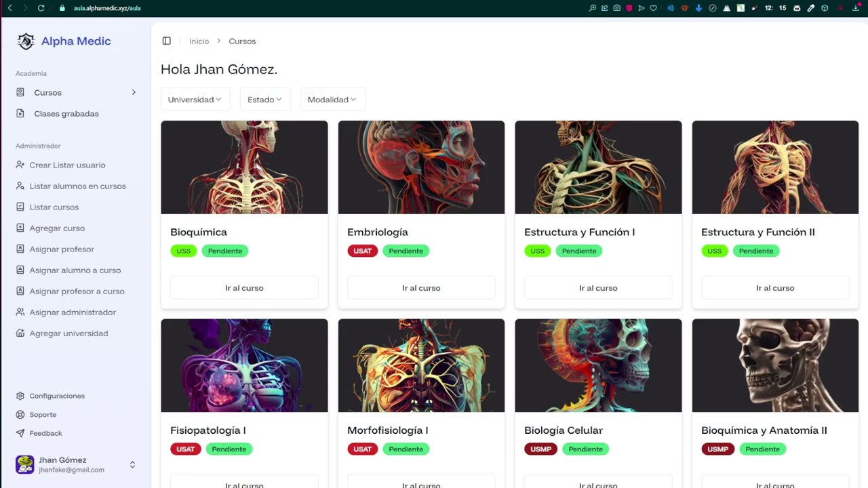868x488 pixels.
Task: Click the Crear Listar usuario icon
Action: (20, 165)
